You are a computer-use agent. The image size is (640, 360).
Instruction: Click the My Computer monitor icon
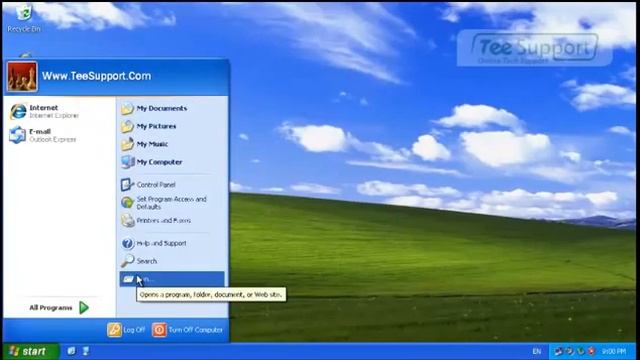(x=127, y=162)
